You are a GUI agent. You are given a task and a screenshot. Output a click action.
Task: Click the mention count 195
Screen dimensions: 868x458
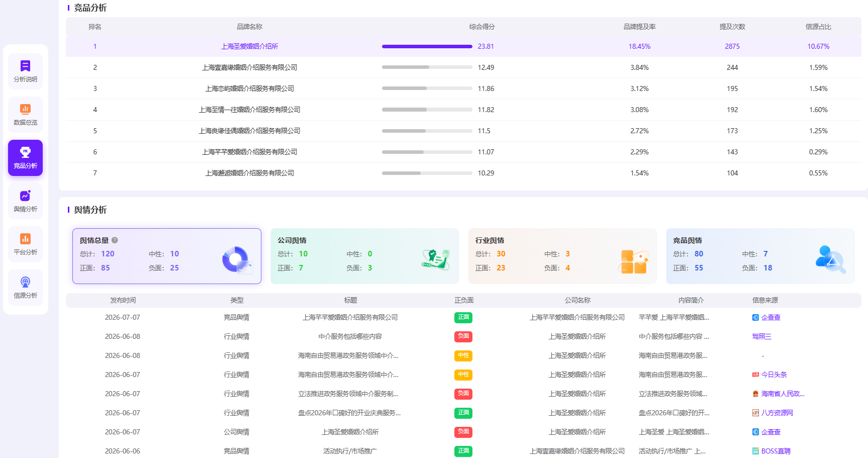coord(732,88)
